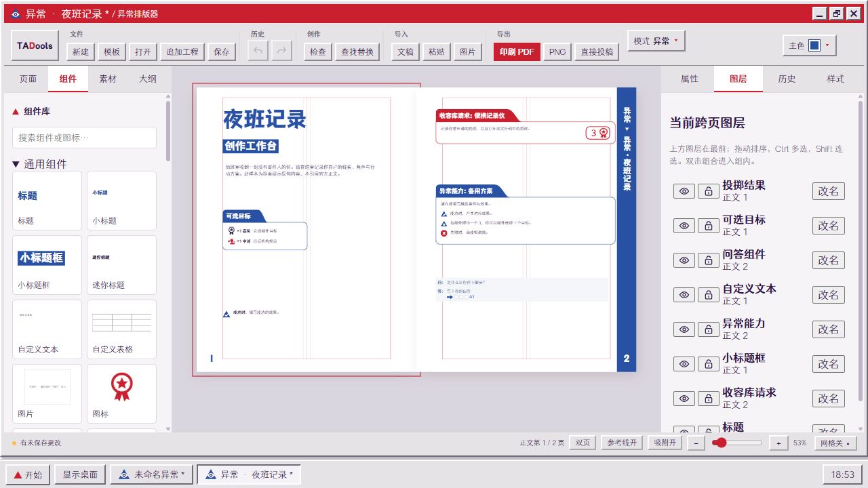Switch to the 大纲 tab
The image size is (868, 488).
click(148, 79)
